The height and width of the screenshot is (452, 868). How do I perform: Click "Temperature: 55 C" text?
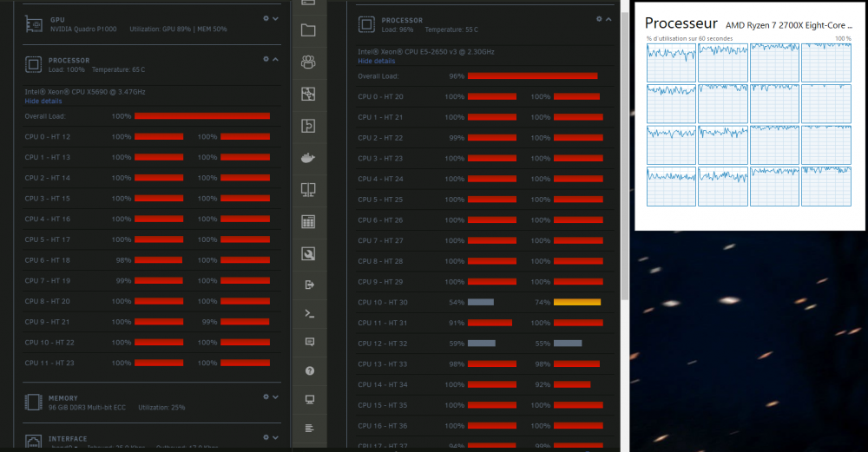[x=451, y=29]
